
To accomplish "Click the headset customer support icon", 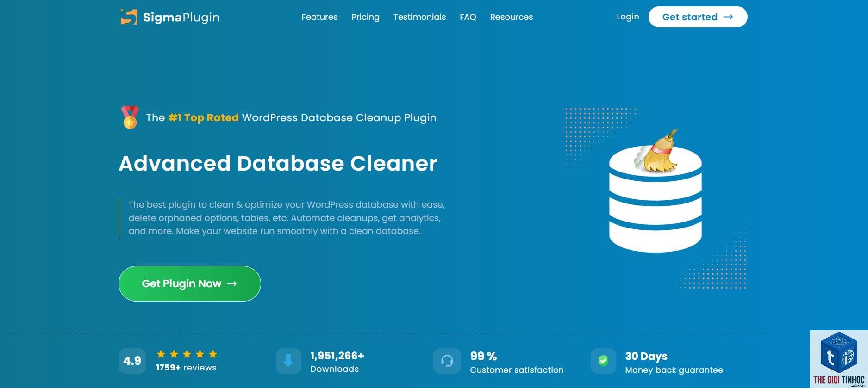I will coord(447,361).
